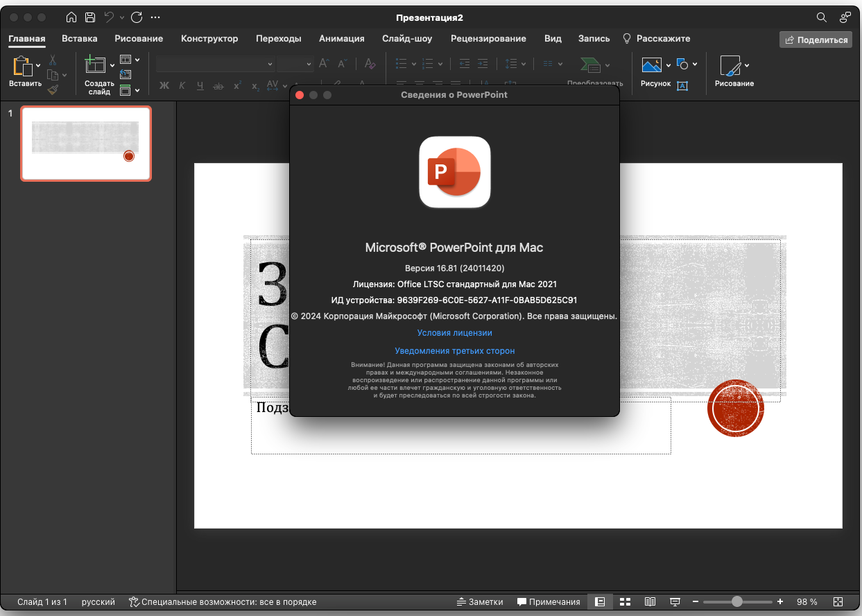The width and height of the screenshot is (862, 616).
Task: Expand the shapes dropdown arrow
Action: 695,64
